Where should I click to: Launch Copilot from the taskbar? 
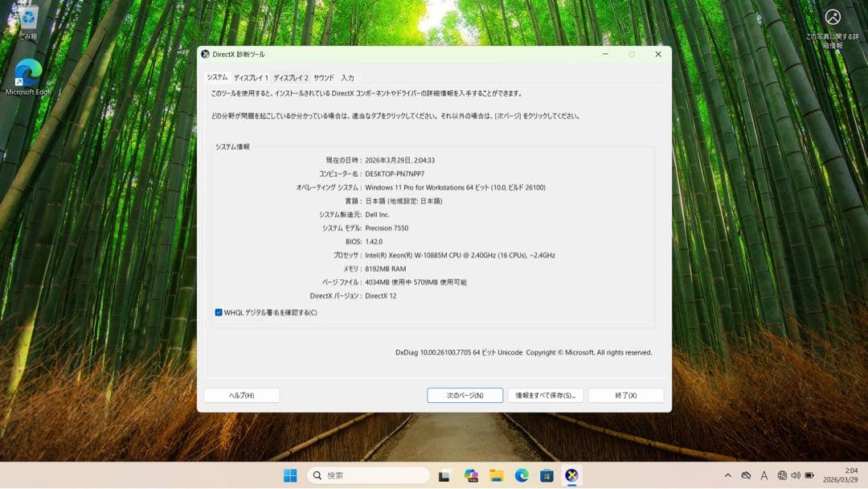[471, 475]
